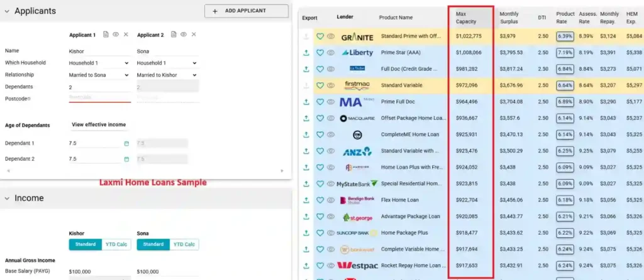644x280 pixels.
Task: Collapse the Applicants section chevron
Action: point(7,11)
